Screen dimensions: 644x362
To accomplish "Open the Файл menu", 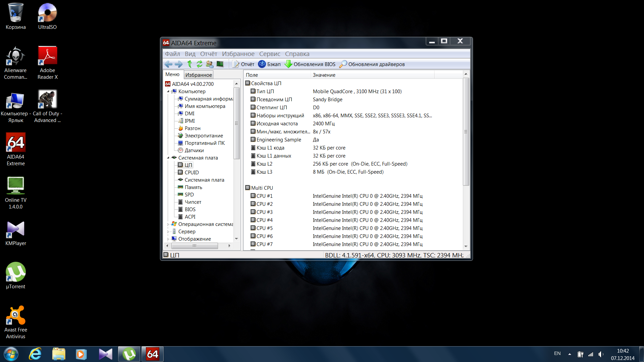I will pos(172,54).
